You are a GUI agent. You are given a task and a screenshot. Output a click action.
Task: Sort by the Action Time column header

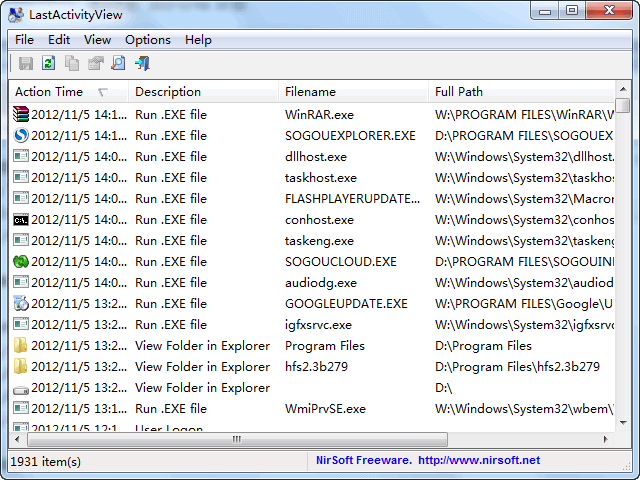(x=68, y=92)
